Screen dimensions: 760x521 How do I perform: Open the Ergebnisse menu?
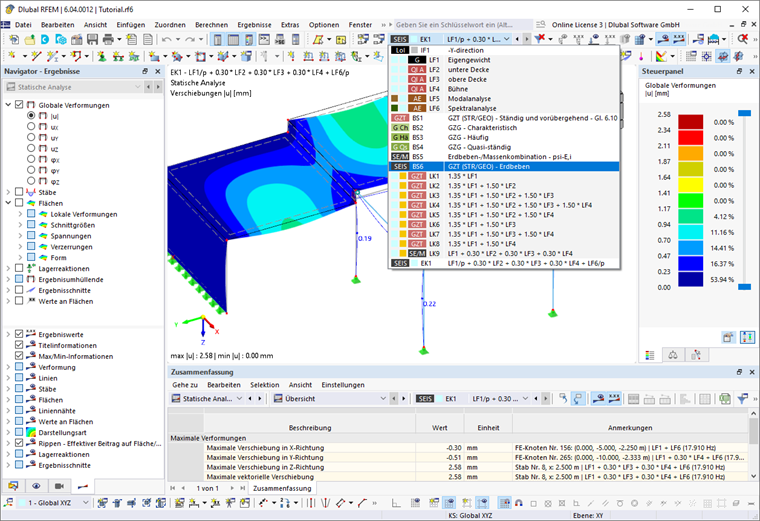[254, 25]
